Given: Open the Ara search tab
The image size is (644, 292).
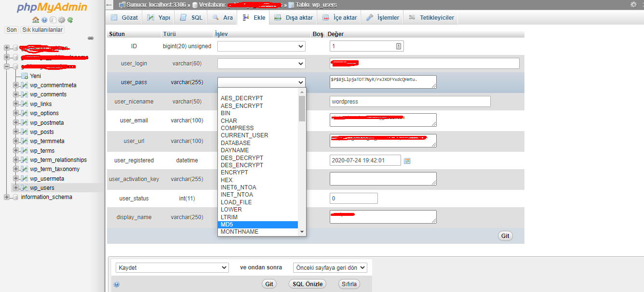Looking at the screenshot, I should [x=223, y=18].
